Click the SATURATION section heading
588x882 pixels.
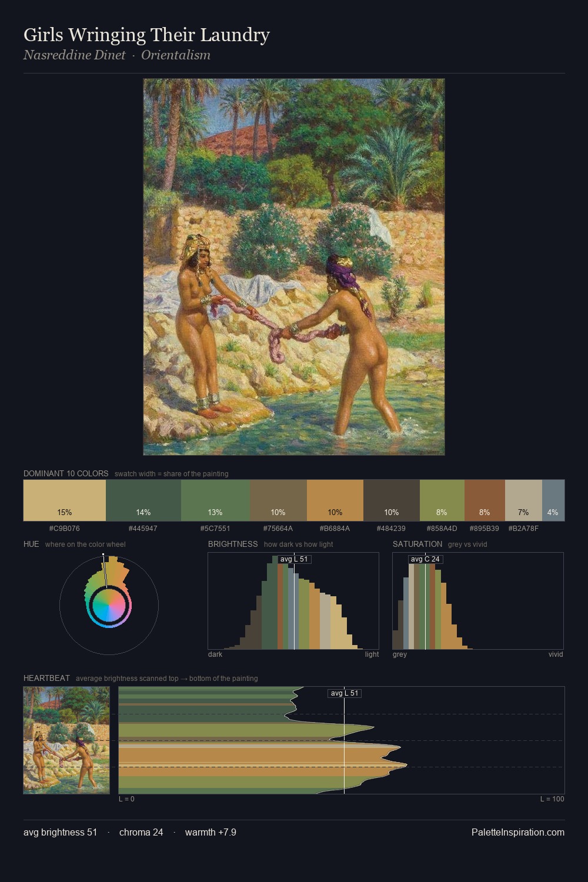(417, 544)
